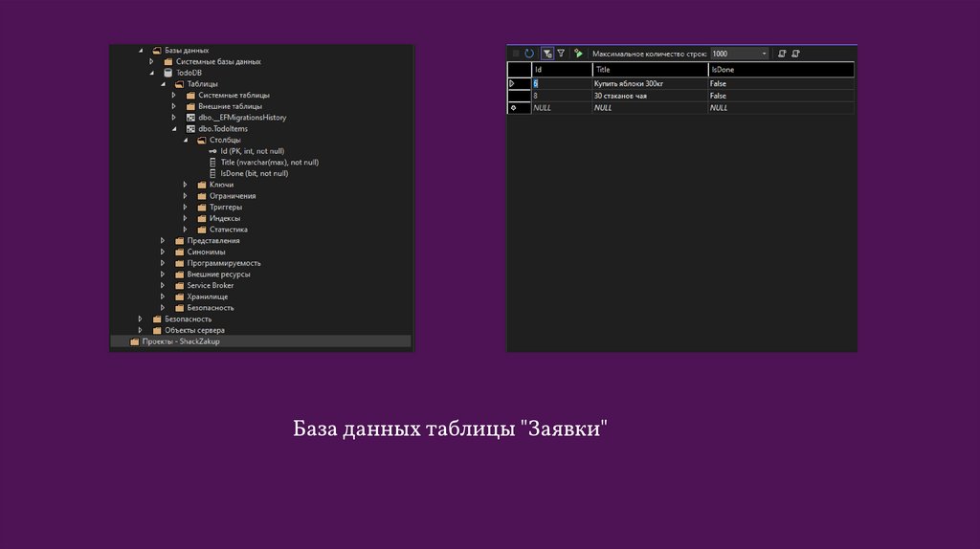Click the Title column header
This screenshot has height=549, width=980.
click(x=650, y=69)
